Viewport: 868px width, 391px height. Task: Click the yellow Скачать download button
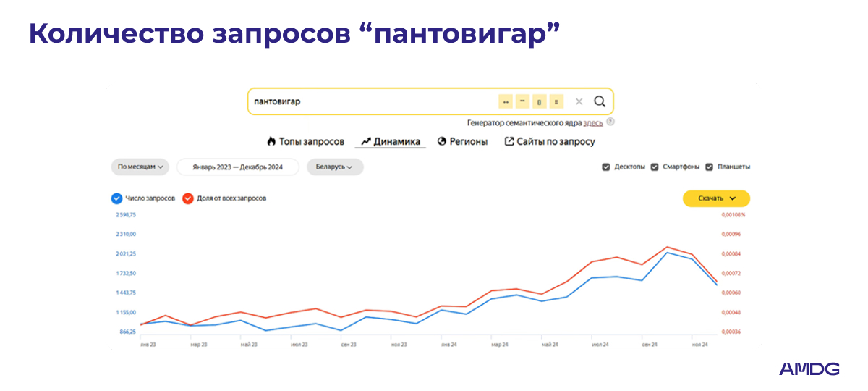716,198
